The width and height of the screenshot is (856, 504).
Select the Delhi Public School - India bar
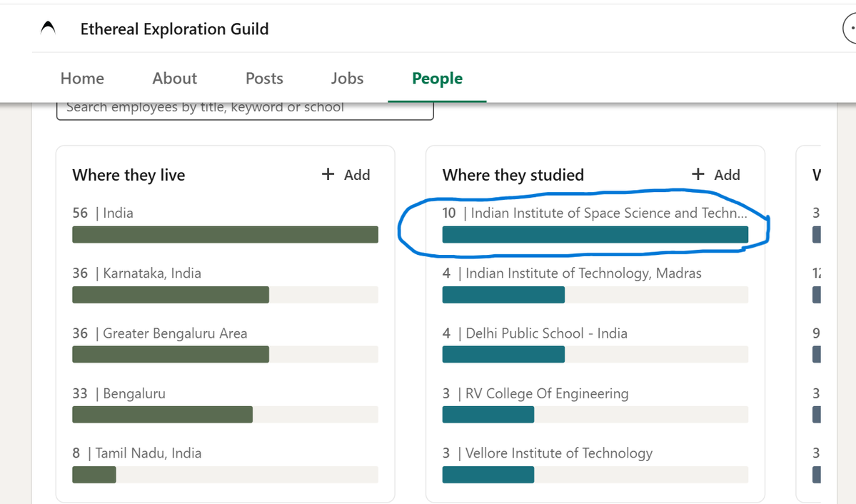click(595, 354)
